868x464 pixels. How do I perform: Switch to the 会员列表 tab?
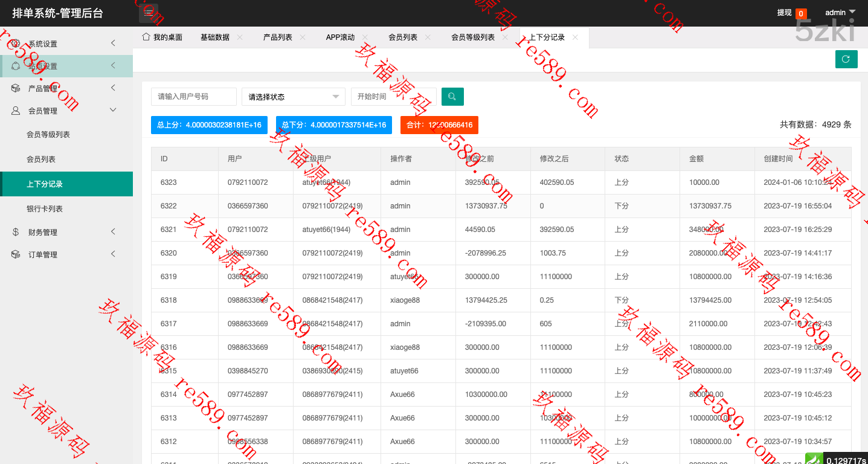(x=403, y=37)
